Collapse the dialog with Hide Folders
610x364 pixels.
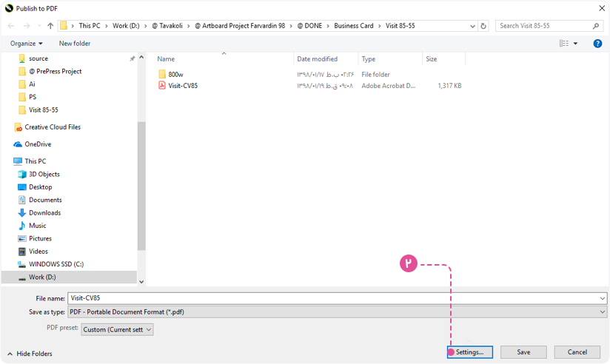[30, 354]
